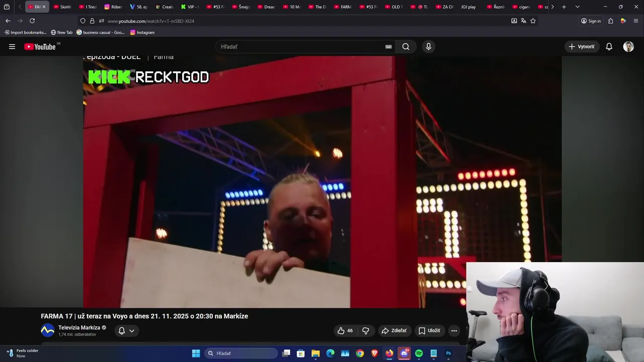
Task: View site security padlock info
Action: pyautogui.click(x=92, y=21)
